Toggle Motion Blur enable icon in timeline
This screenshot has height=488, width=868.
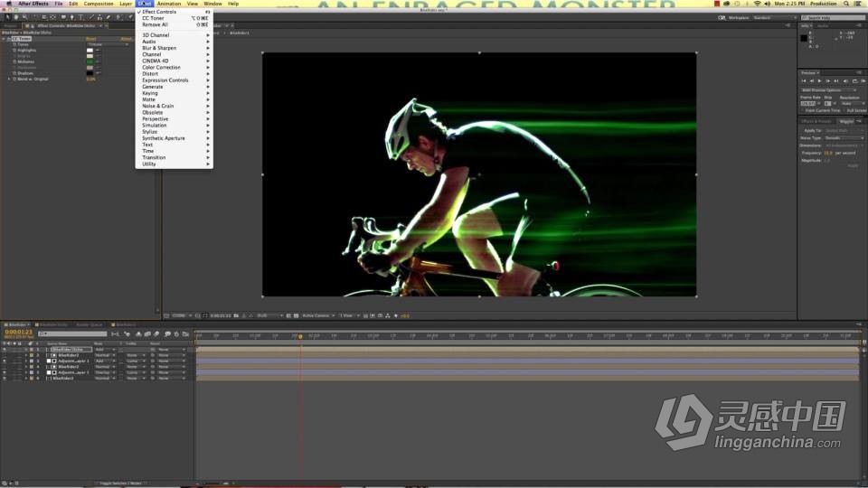156,334
